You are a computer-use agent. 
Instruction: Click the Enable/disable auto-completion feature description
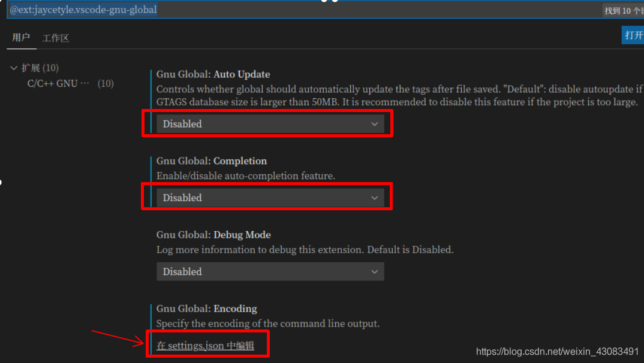(246, 176)
